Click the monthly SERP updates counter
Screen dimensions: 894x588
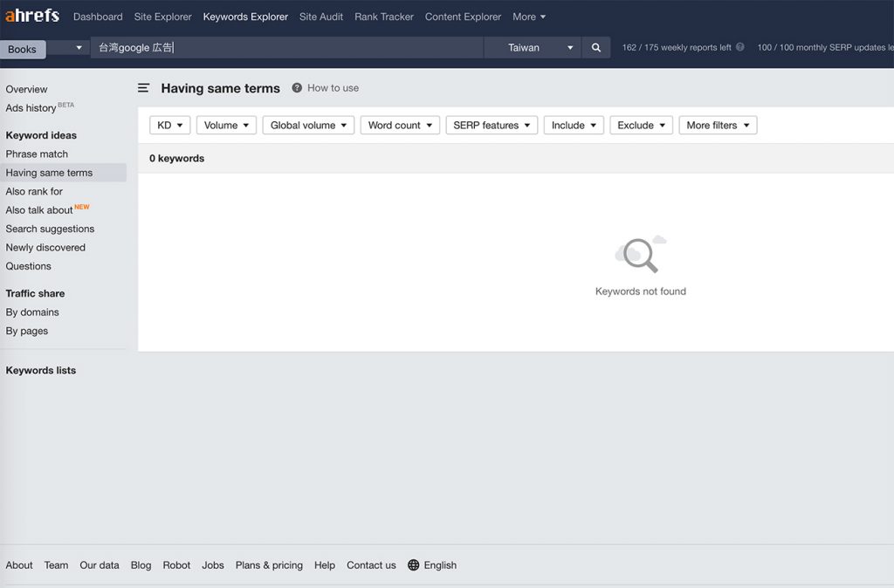point(826,47)
